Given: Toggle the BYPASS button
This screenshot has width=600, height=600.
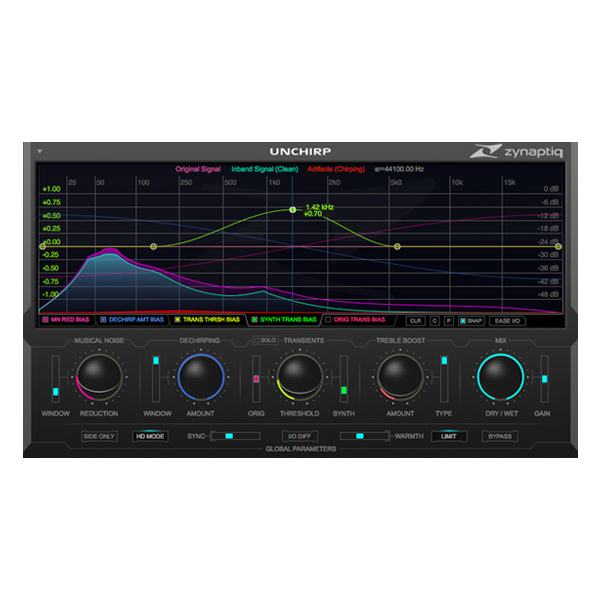Looking at the screenshot, I should 500,436.
